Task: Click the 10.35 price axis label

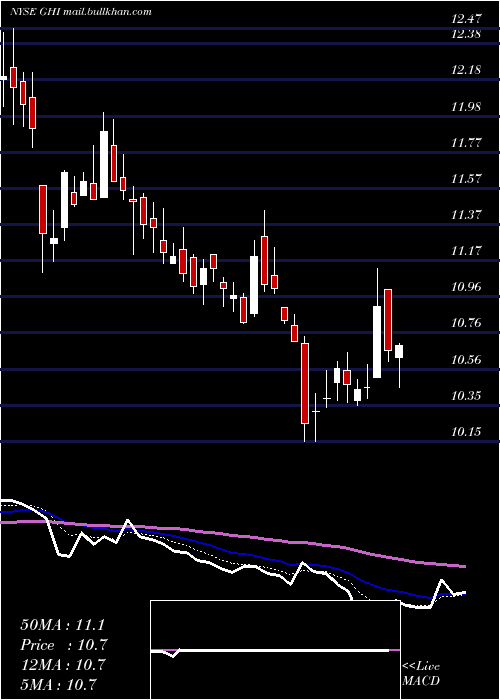Action: coord(466,396)
